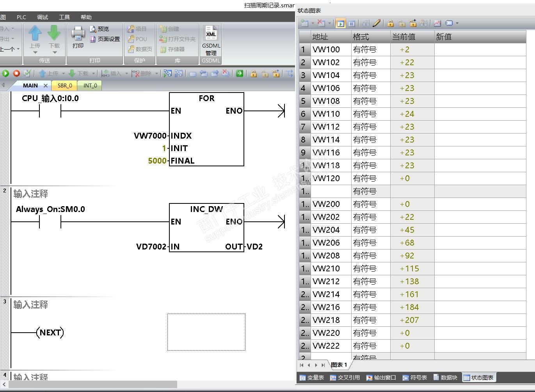Click the large blue Upload arrow in the ribbon
Image resolution: width=535 pixels, height=392 pixels.
point(35,33)
